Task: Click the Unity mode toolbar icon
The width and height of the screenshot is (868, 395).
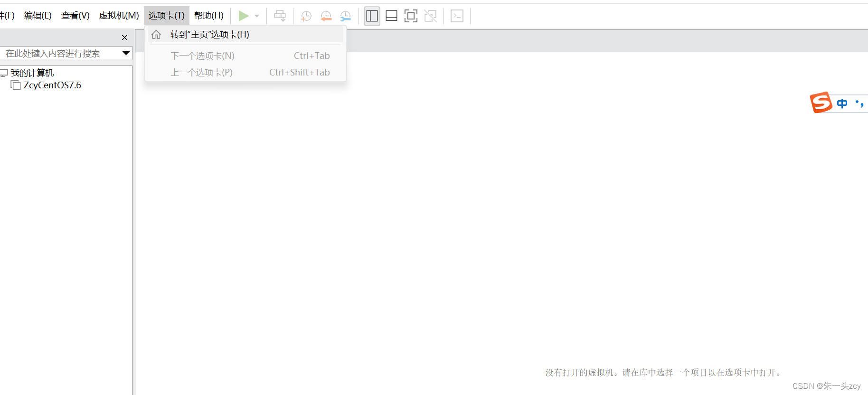Action: [431, 16]
